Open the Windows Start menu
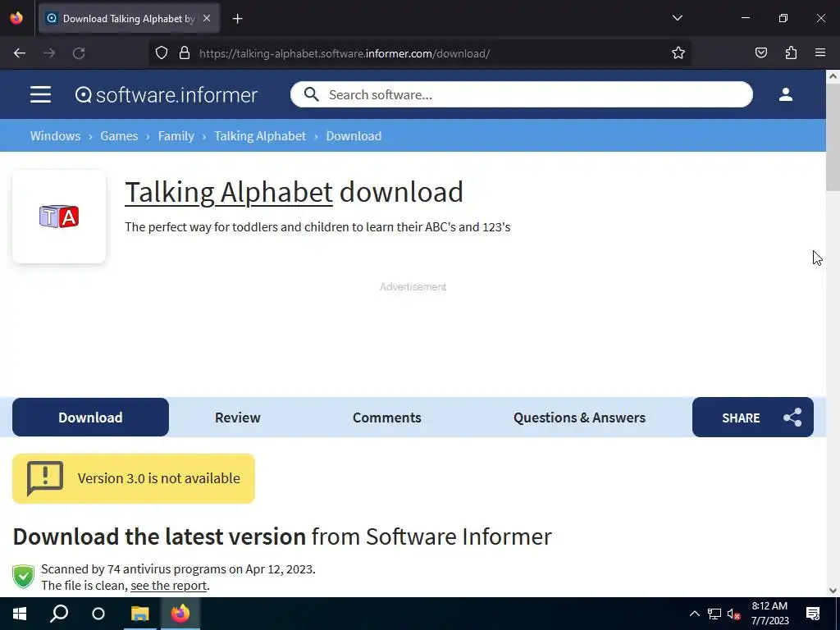Screen dimensions: 840x630 click(20, 614)
